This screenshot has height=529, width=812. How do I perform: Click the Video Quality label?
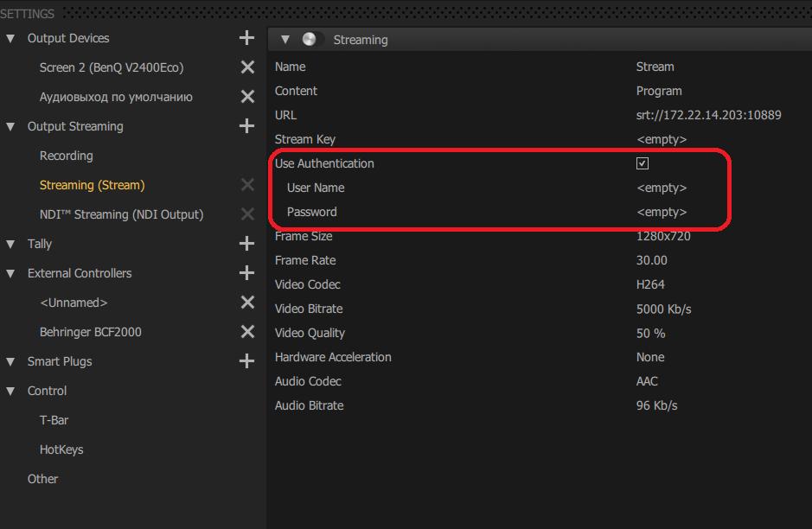(310, 334)
